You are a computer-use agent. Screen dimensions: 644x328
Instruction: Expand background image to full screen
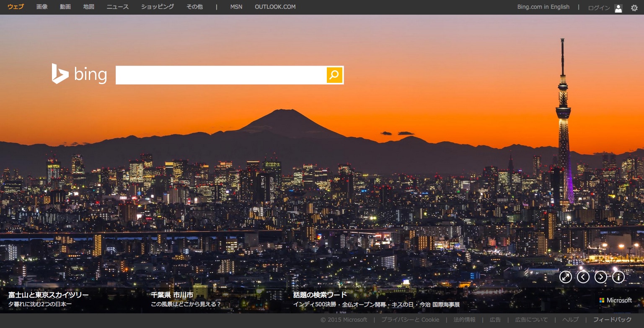[x=566, y=277]
